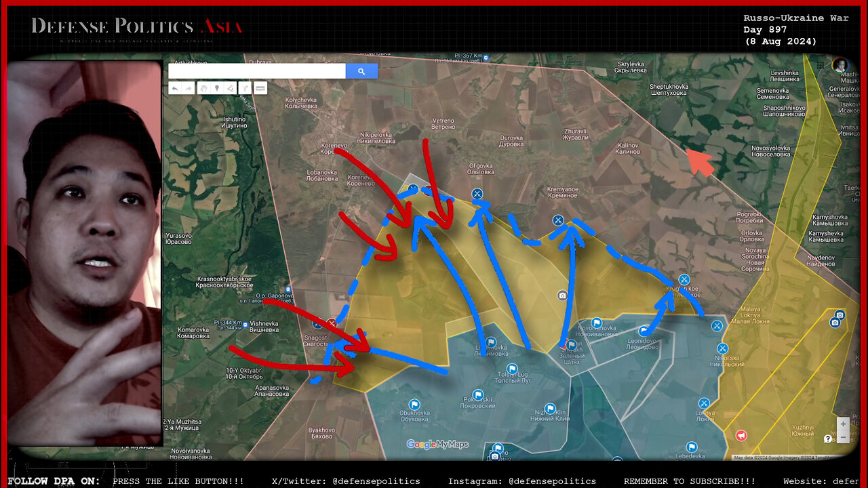Click the Google My Maps logo
The height and width of the screenshot is (488, 868).
tap(437, 445)
